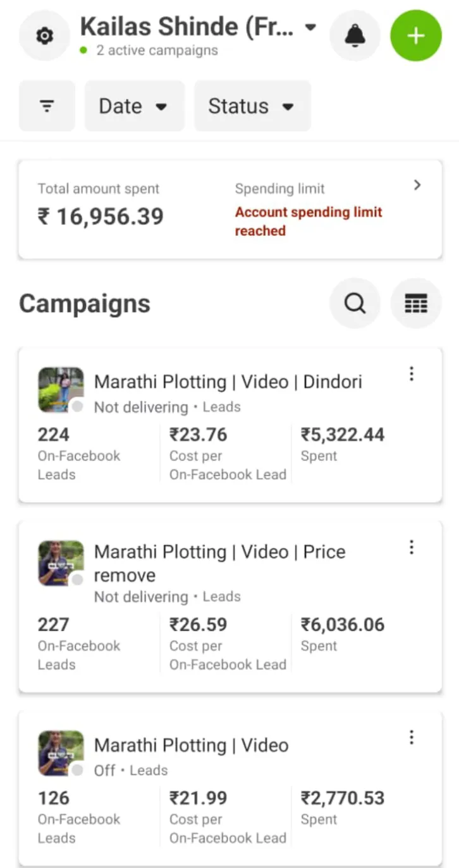
Task: Open the columns table view icon
Action: click(416, 304)
